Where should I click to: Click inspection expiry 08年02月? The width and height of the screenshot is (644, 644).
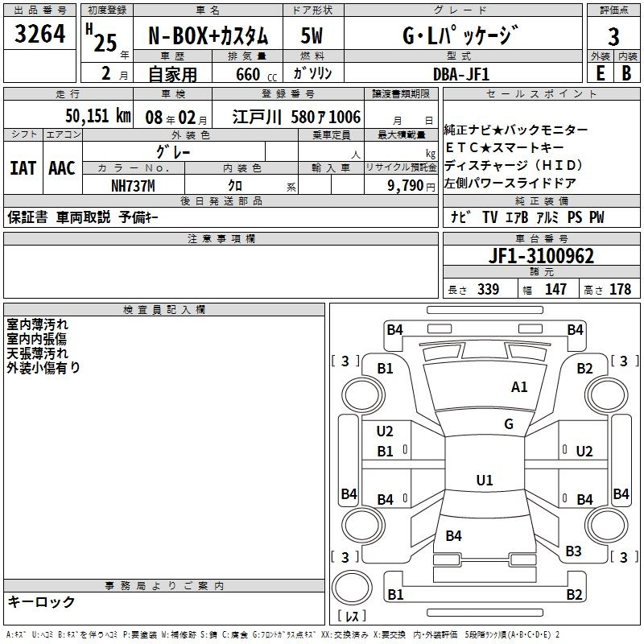click(176, 118)
